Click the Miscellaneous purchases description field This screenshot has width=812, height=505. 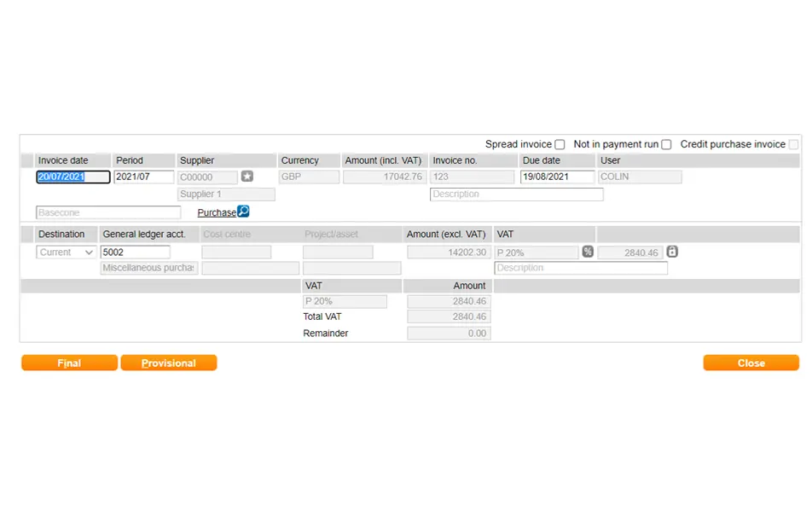pyautogui.click(x=149, y=268)
